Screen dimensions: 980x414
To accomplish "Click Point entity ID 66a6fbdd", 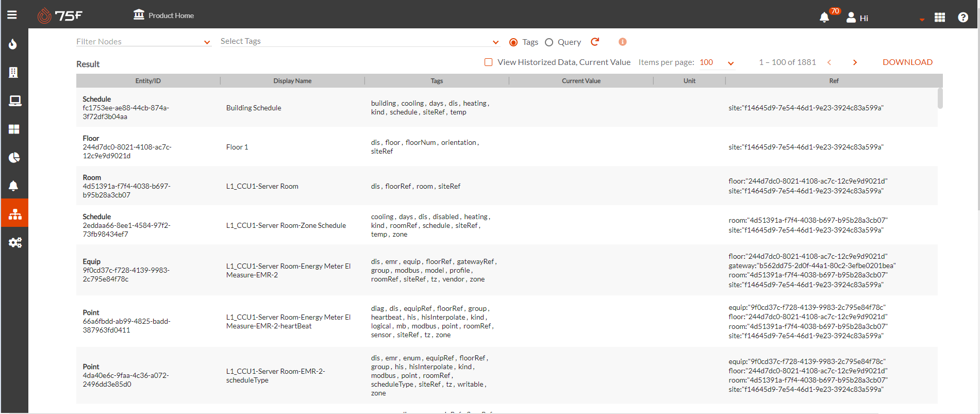I will tap(126, 326).
